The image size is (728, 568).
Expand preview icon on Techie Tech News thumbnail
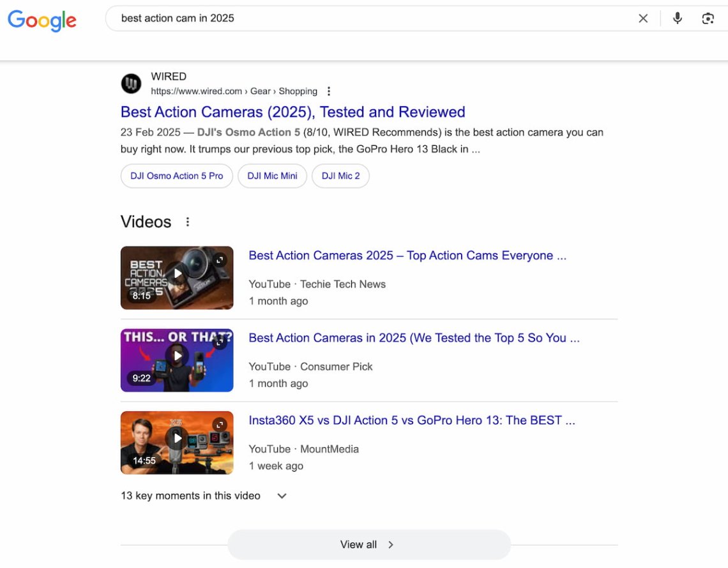point(220,259)
